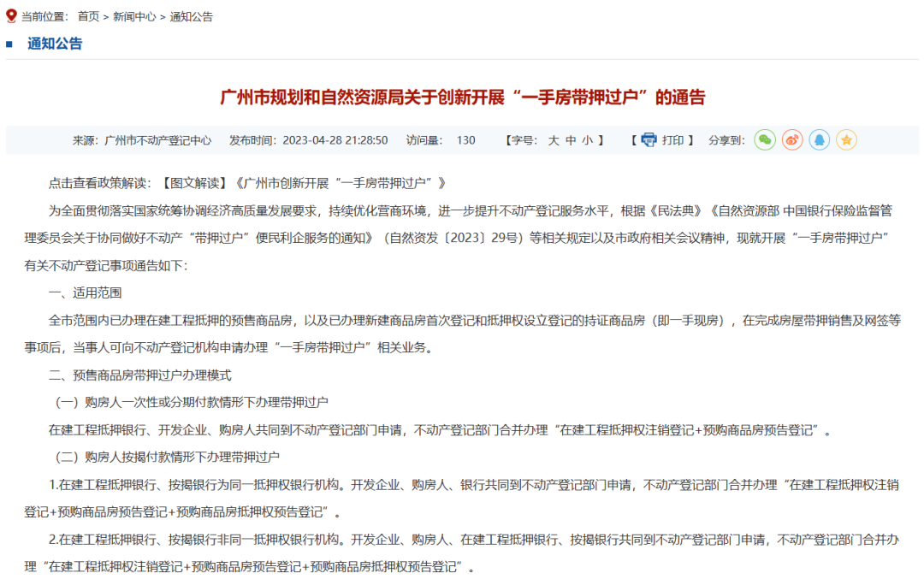This screenshot has width=924, height=579.
Task: Click the red location pin icon
Action: [x=11, y=16]
